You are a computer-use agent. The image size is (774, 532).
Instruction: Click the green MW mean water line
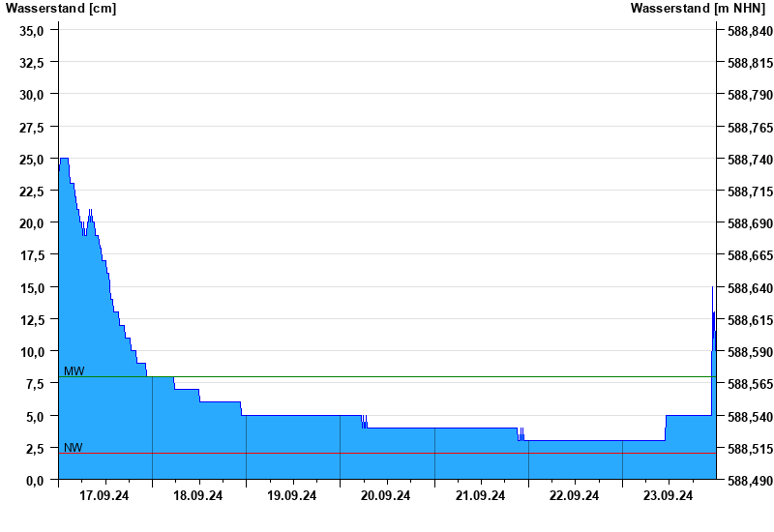388,377
